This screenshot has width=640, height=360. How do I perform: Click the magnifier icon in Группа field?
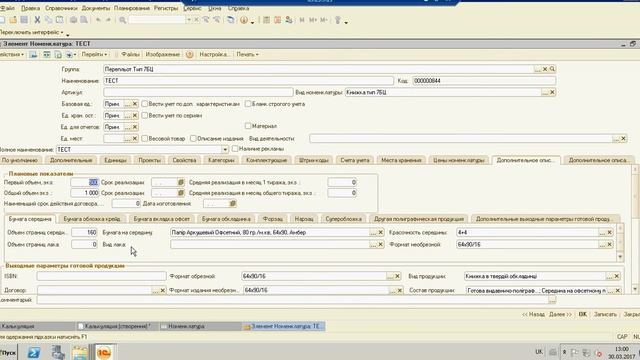[x=552, y=69]
